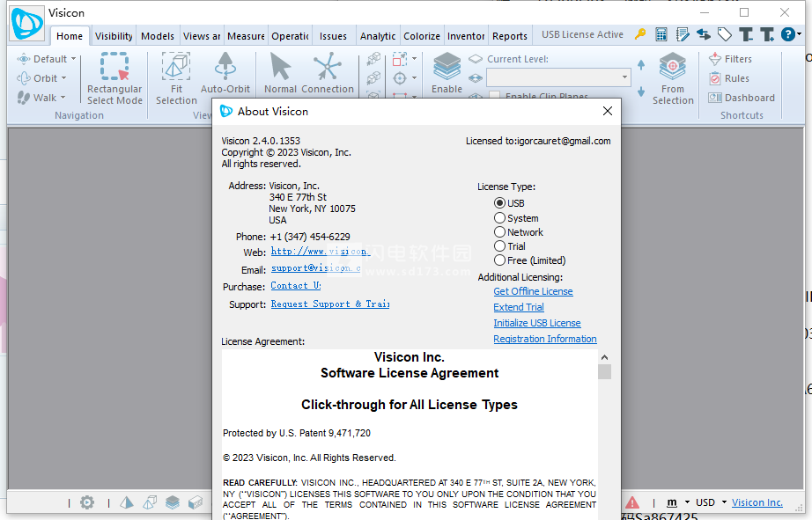The image size is (812, 520).
Task: Open Filters shortcut
Action: click(730, 59)
